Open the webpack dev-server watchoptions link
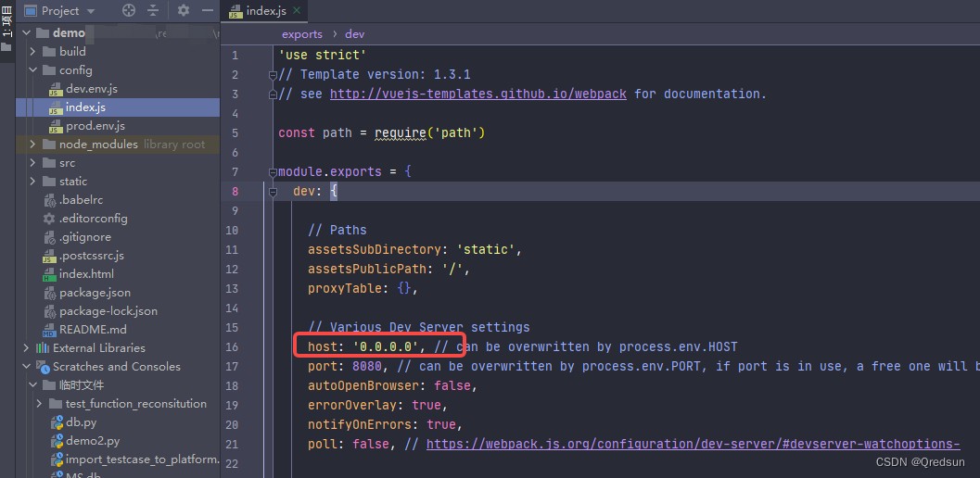This screenshot has height=478, width=980. click(694, 445)
